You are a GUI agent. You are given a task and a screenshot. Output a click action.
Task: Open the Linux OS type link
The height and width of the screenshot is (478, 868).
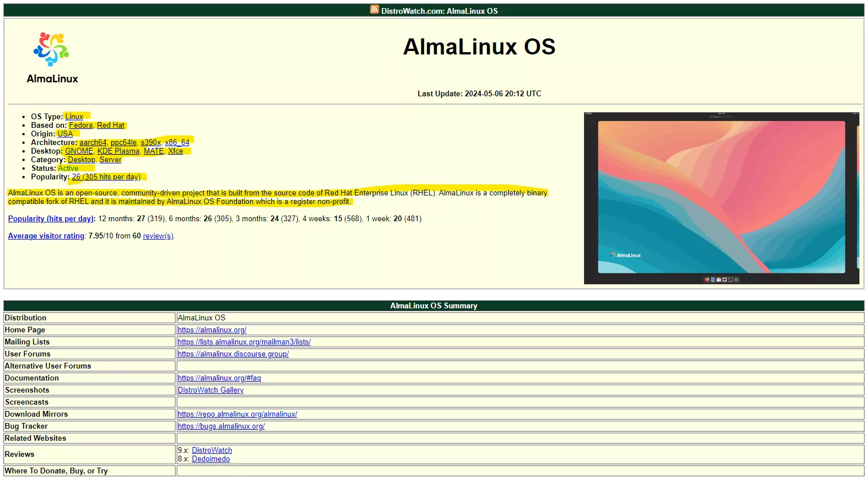click(74, 117)
